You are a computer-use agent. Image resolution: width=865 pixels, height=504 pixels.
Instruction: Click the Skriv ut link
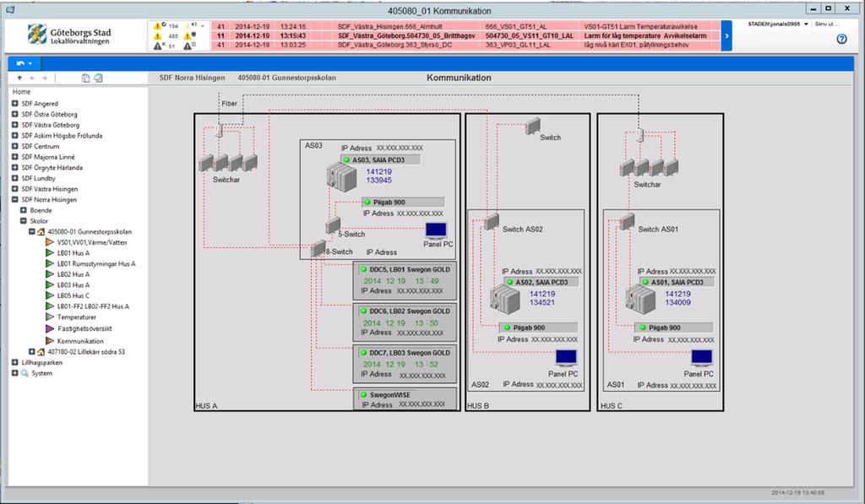coord(826,24)
